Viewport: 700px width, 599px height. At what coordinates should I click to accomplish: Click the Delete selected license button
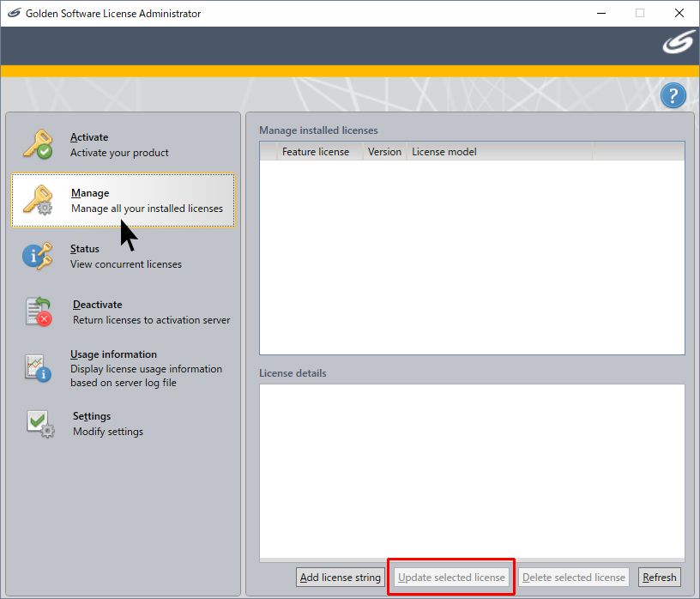pos(573,578)
